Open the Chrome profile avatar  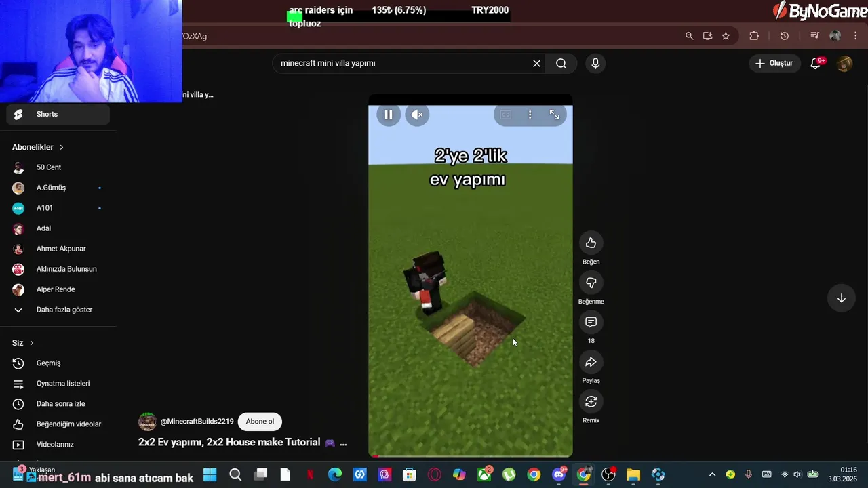[x=835, y=36]
